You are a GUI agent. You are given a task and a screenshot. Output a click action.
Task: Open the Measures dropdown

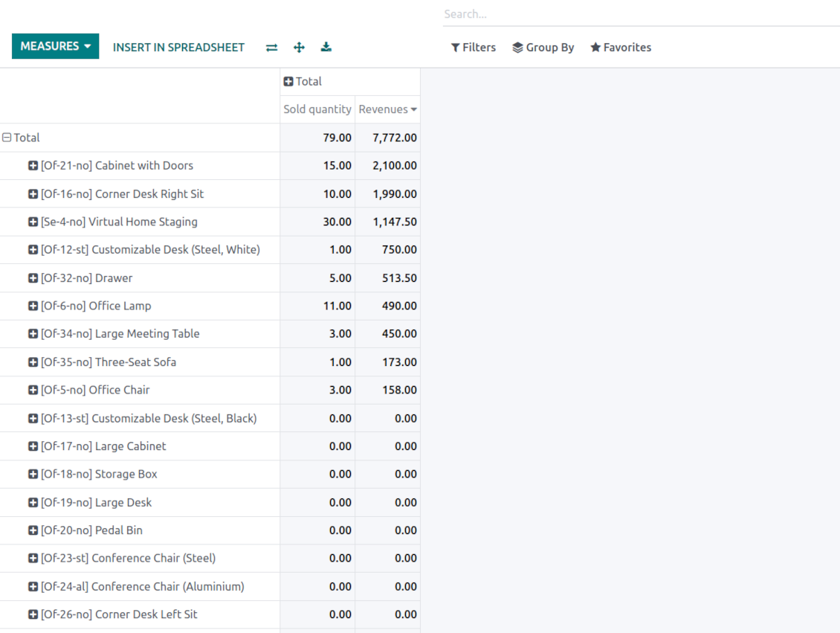click(55, 46)
